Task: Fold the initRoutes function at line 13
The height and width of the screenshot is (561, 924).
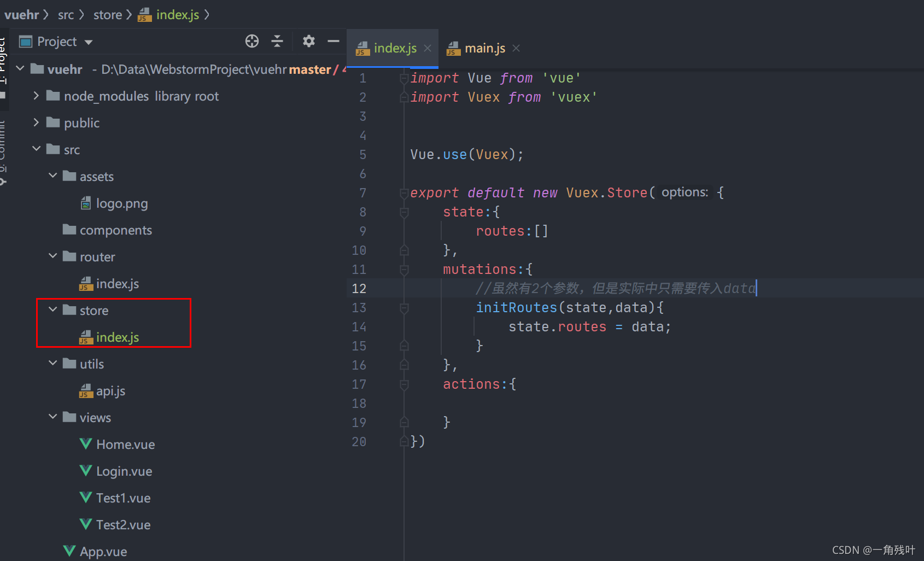Action: tap(404, 308)
